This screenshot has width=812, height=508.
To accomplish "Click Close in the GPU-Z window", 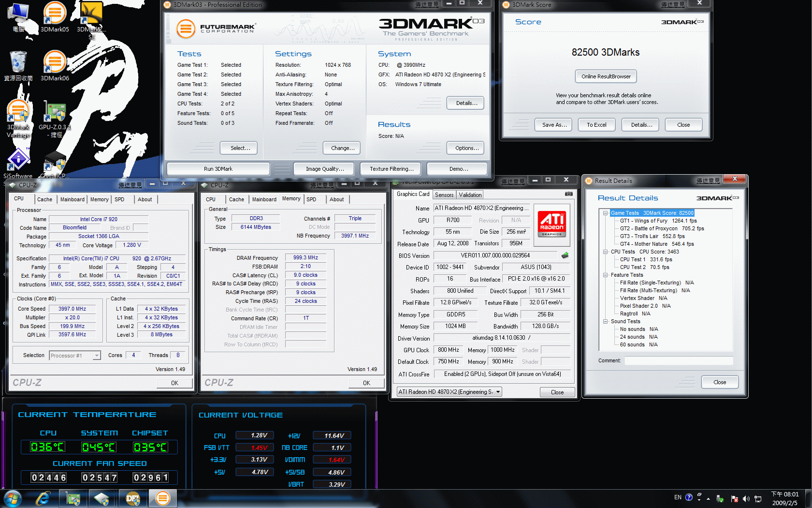I will coord(557,392).
